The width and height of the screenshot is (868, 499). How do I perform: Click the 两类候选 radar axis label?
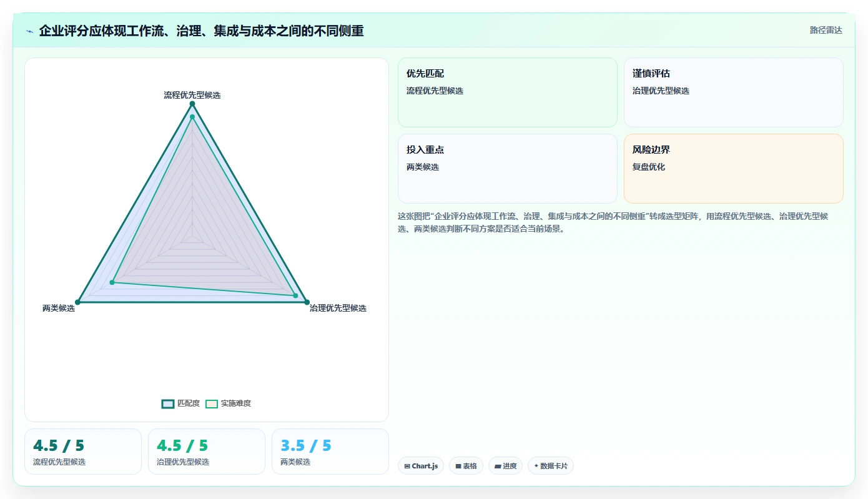tap(59, 308)
